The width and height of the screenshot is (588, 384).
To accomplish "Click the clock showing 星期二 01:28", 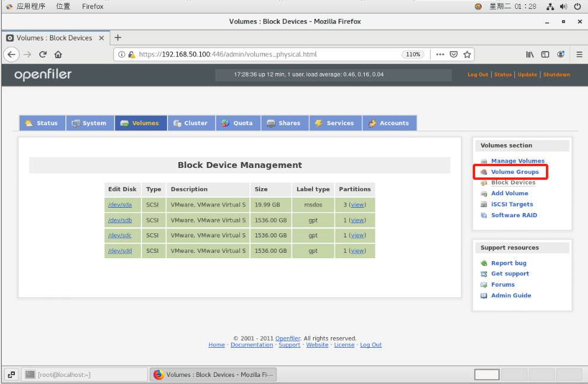I will pos(513,7).
